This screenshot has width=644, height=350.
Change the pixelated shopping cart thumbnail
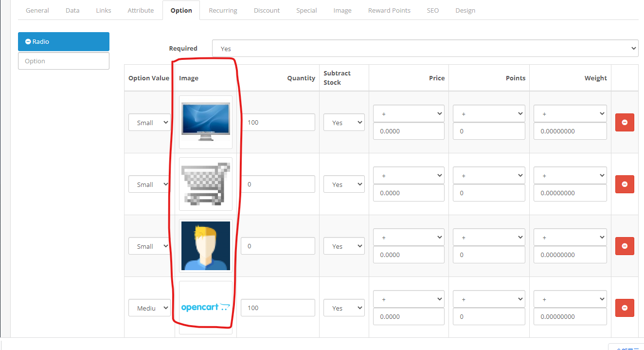[206, 184]
